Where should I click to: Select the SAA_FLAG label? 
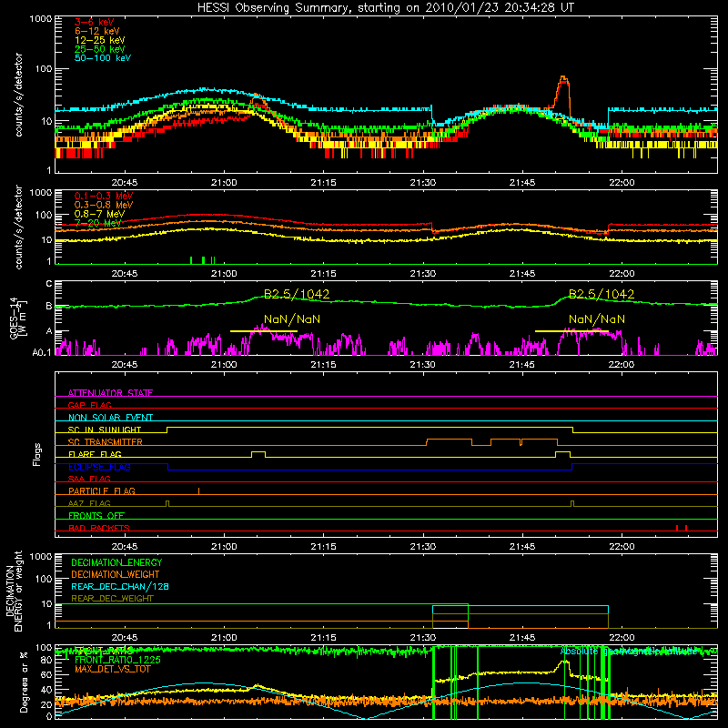coord(89,479)
